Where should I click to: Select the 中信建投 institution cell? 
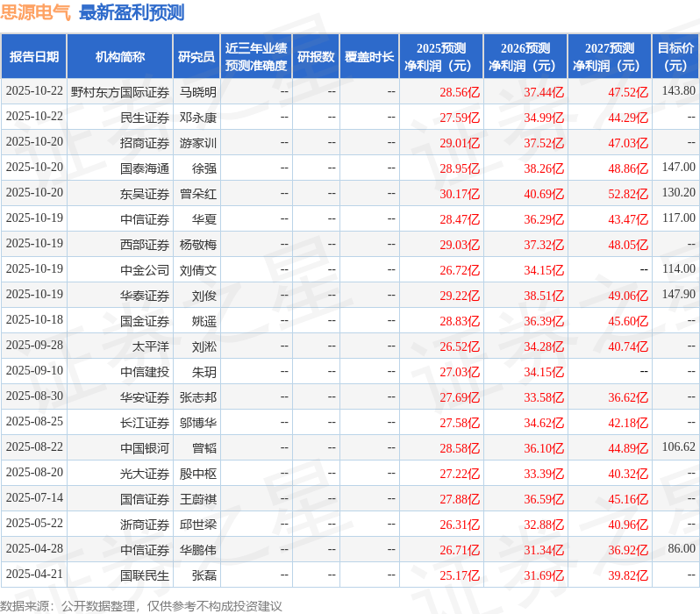pos(119,372)
